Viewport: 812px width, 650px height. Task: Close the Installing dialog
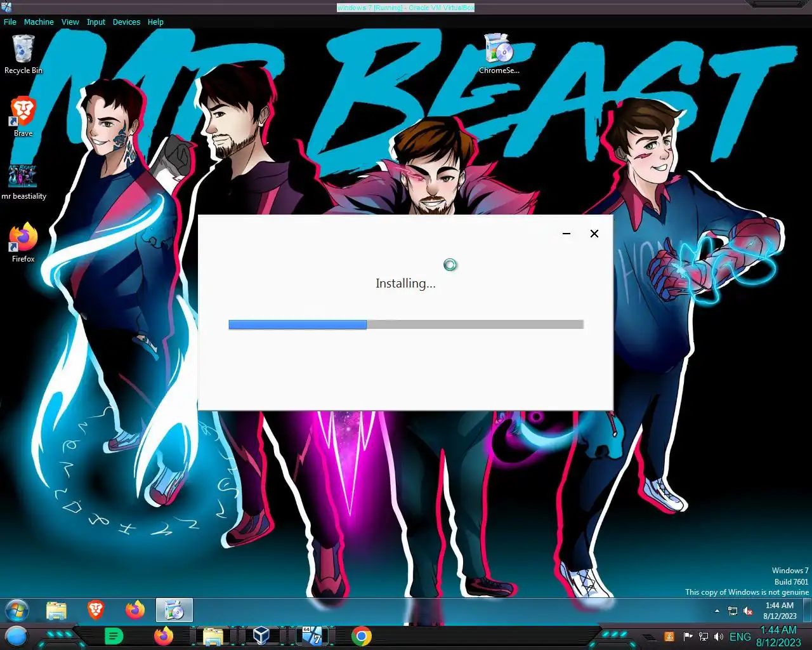(x=594, y=234)
